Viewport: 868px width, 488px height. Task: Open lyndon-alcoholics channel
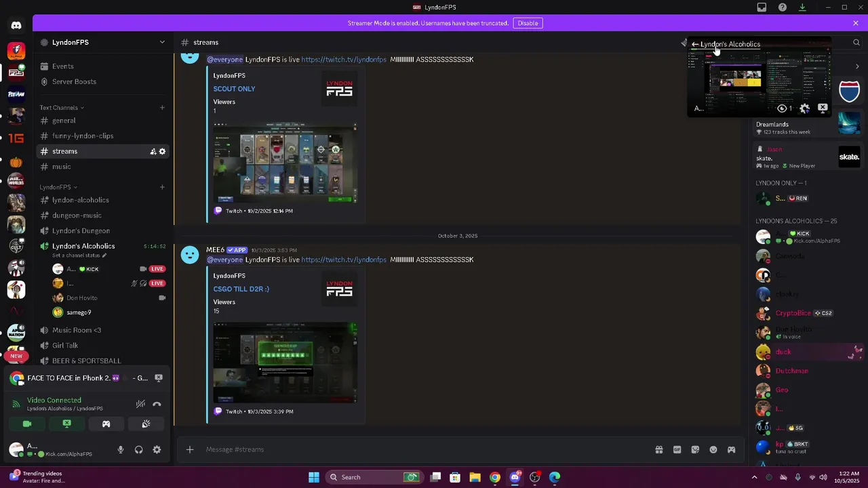click(102, 200)
